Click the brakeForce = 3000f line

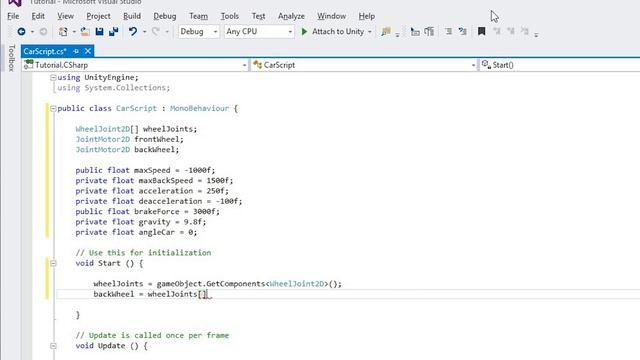(x=147, y=212)
